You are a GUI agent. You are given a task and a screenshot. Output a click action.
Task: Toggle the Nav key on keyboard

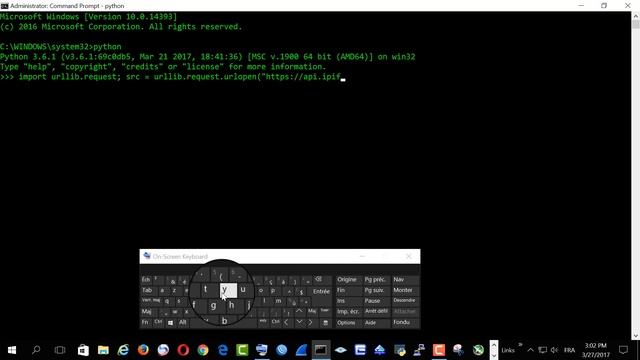[x=405, y=280]
